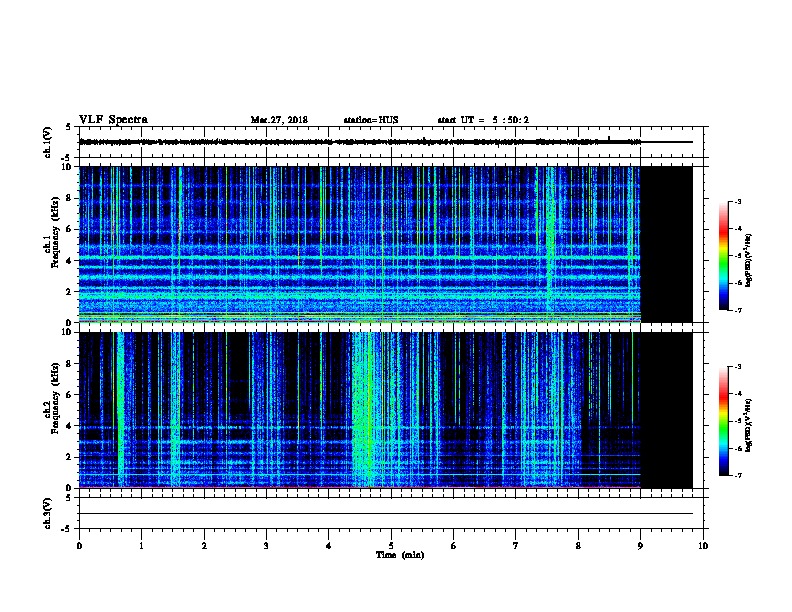The image size is (792, 612).
Task: Click the ch.1 spectrogram color scale bar
Action: pos(723,256)
